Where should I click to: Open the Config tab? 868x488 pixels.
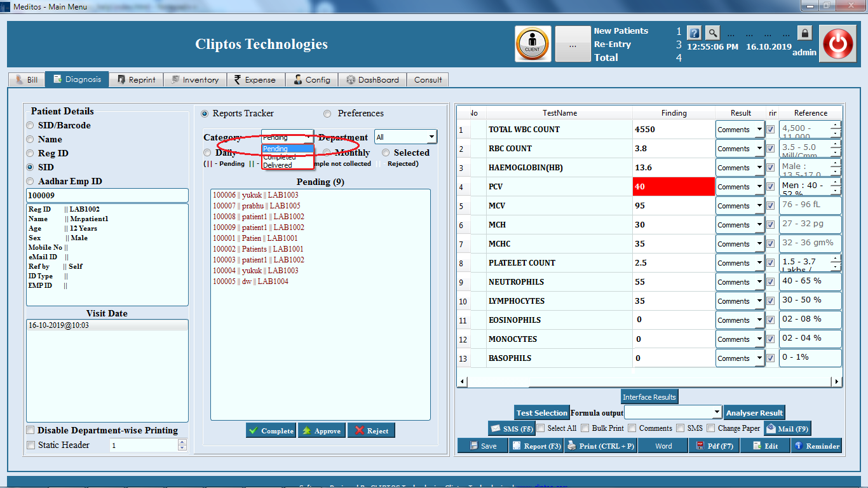click(x=312, y=79)
